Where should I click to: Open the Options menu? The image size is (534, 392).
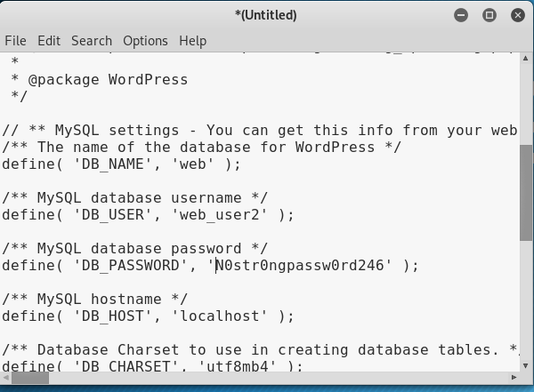tap(145, 41)
